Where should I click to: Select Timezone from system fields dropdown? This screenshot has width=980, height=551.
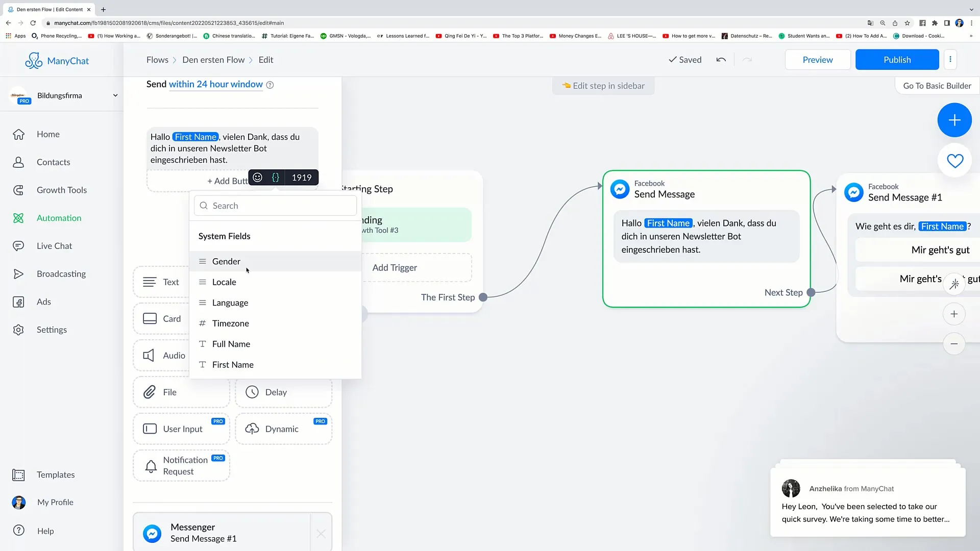coord(230,323)
